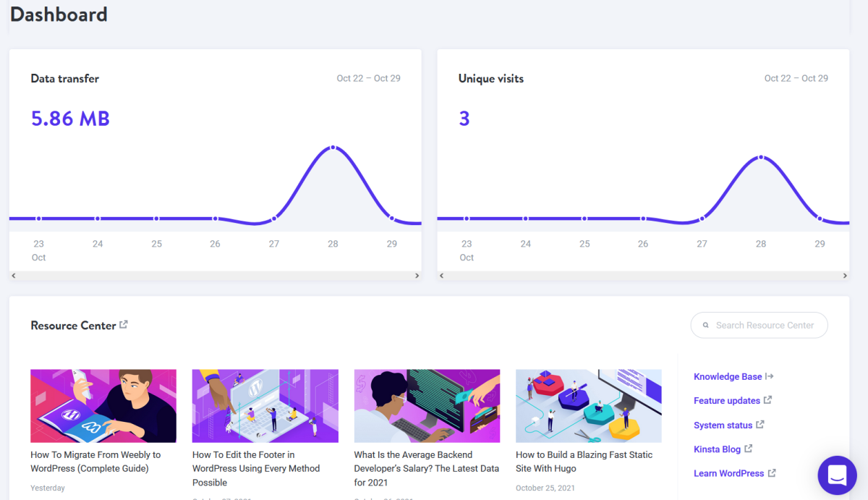This screenshot has height=500, width=868.
Task: Open the Weebly to WordPress migration article
Action: point(95,462)
